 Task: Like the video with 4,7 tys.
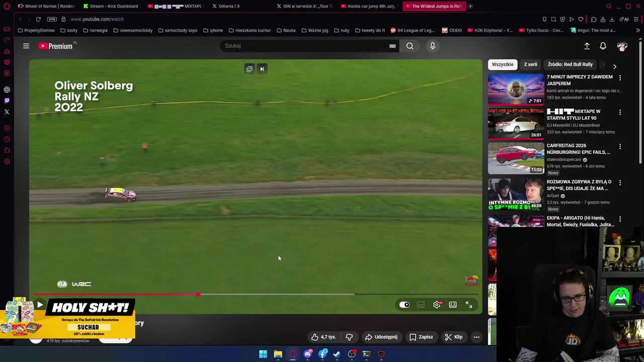click(x=324, y=337)
